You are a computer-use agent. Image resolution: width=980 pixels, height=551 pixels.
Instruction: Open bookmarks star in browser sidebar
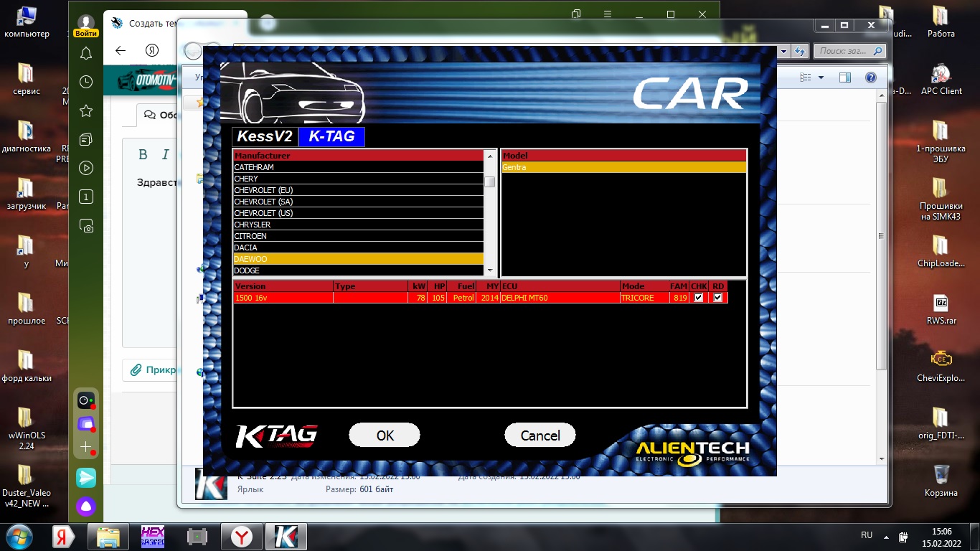click(x=86, y=110)
